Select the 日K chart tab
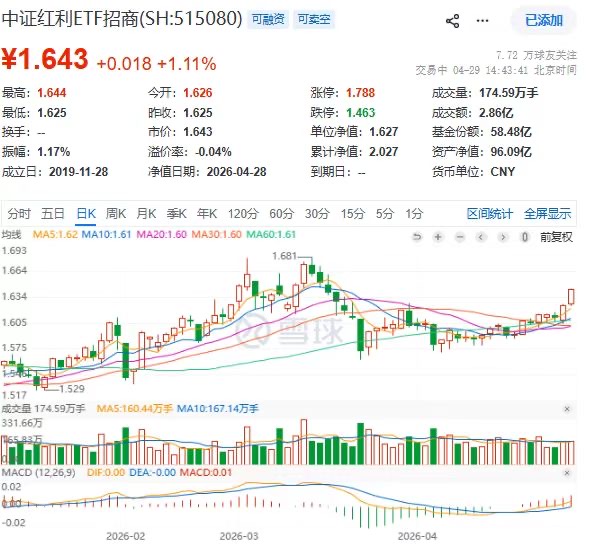Screen dimensions: 595x545 [x=86, y=214]
